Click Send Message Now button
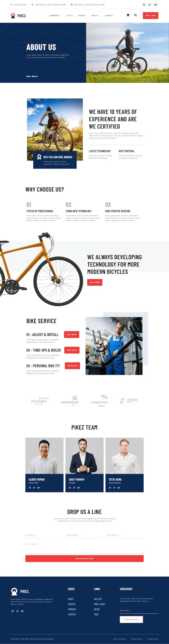Screen dimensions: 169x644 click(84, 558)
